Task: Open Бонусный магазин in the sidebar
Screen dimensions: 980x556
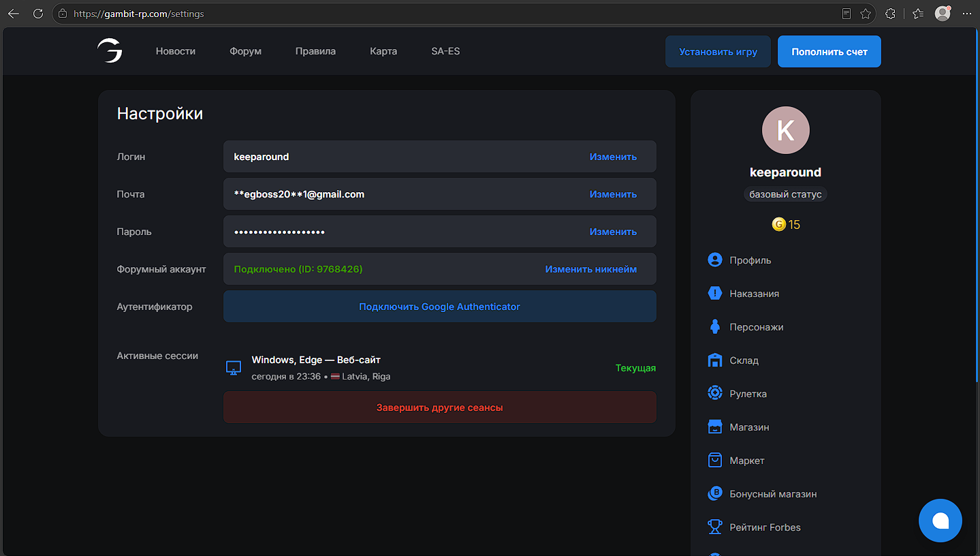Action: pos(773,494)
